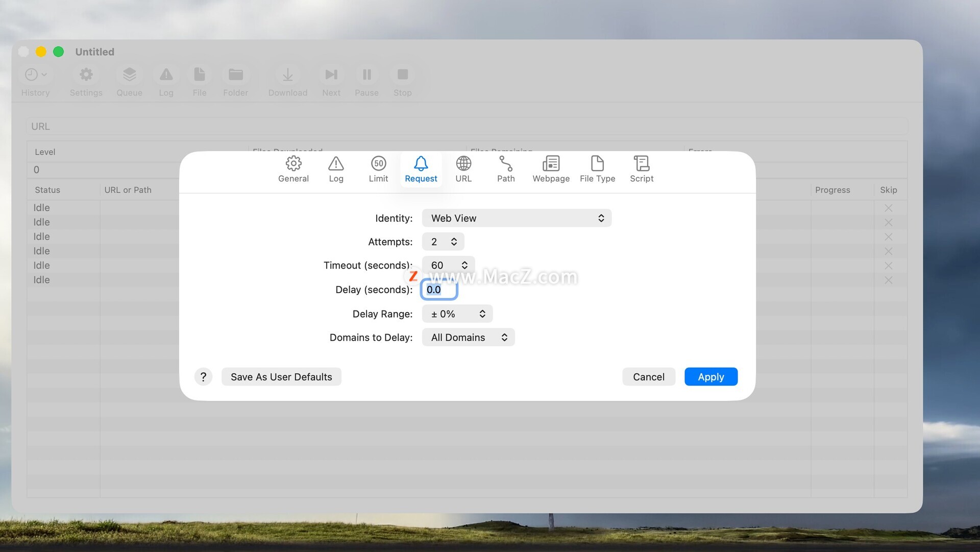Click the Cancel button

tap(648, 377)
